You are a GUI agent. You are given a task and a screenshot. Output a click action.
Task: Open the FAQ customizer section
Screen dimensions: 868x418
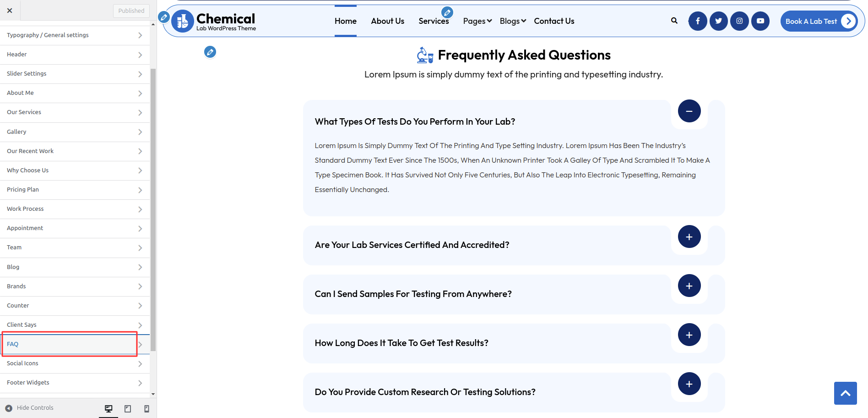tap(69, 344)
